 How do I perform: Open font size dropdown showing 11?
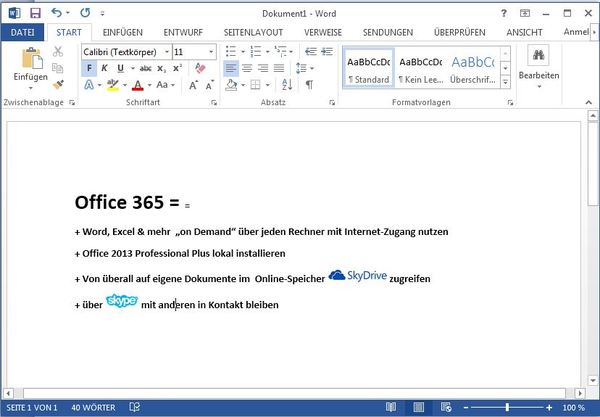click(211, 52)
